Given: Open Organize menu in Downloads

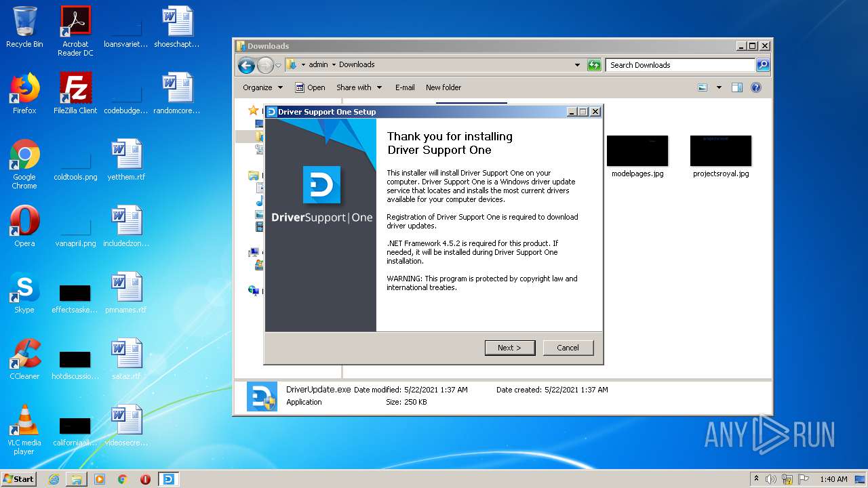Looking at the screenshot, I should click(262, 87).
